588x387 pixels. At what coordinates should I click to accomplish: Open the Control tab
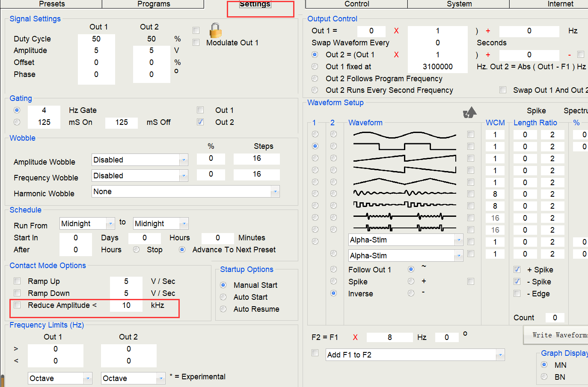[x=356, y=4]
